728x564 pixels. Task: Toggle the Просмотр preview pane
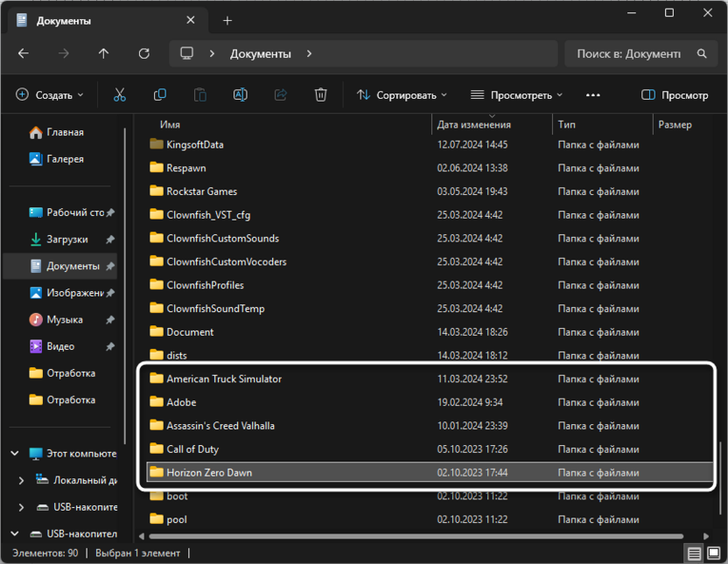click(675, 95)
